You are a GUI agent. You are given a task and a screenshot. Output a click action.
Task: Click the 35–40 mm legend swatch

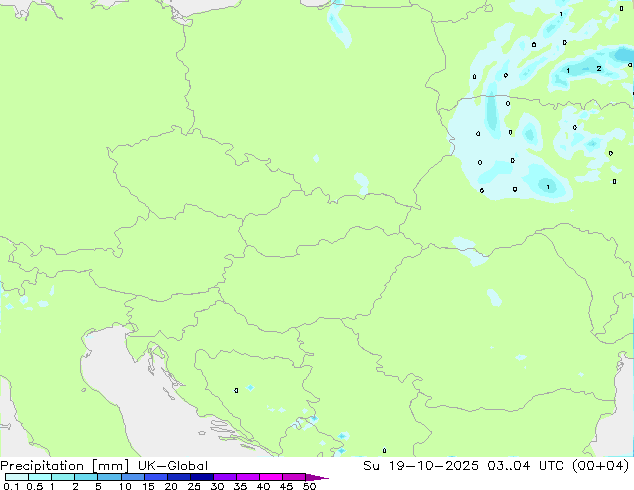(247, 477)
